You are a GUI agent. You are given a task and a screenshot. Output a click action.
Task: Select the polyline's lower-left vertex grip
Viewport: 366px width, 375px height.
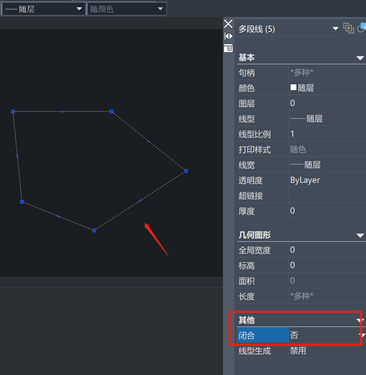click(22, 202)
